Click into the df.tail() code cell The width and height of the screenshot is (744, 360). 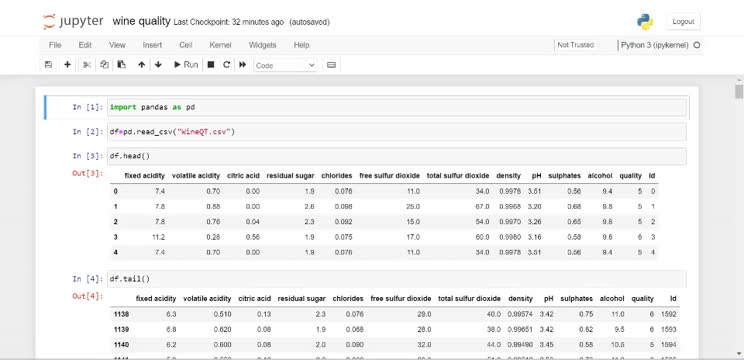pos(397,279)
